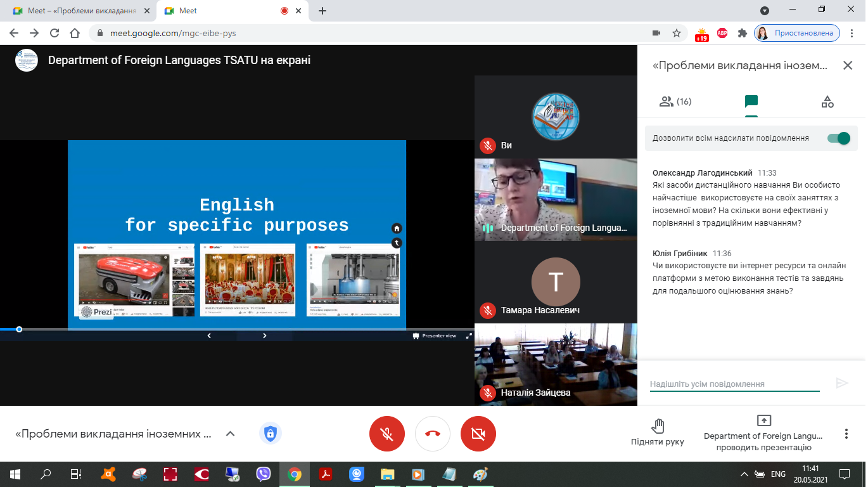Close the 'Meet – «Проблеми викладання' browser tab
This screenshot has width=868, height=487.
147,11
